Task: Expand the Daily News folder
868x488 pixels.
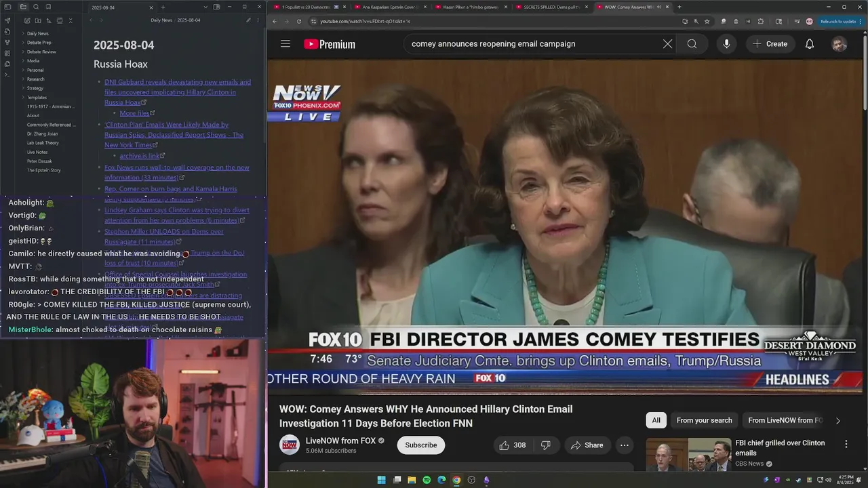Action: (x=37, y=33)
